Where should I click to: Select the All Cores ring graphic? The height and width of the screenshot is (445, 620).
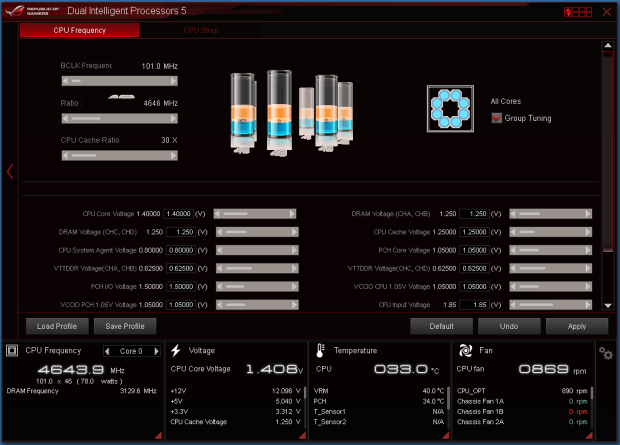(x=450, y=108)
